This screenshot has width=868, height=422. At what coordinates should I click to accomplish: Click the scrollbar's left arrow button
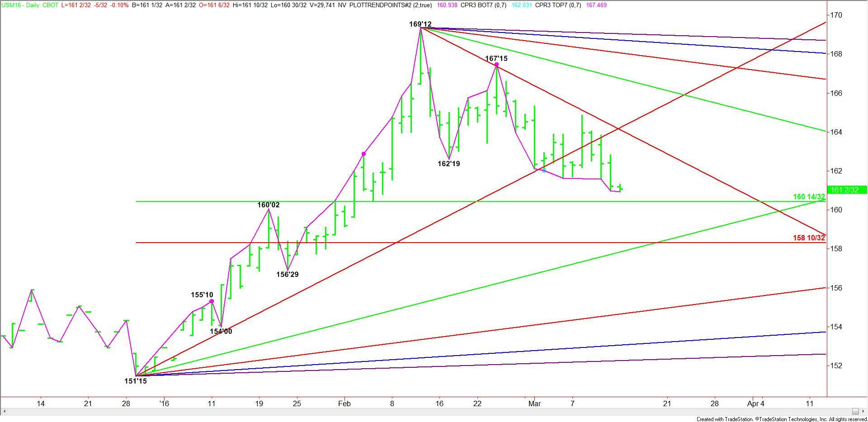[4, 412]
